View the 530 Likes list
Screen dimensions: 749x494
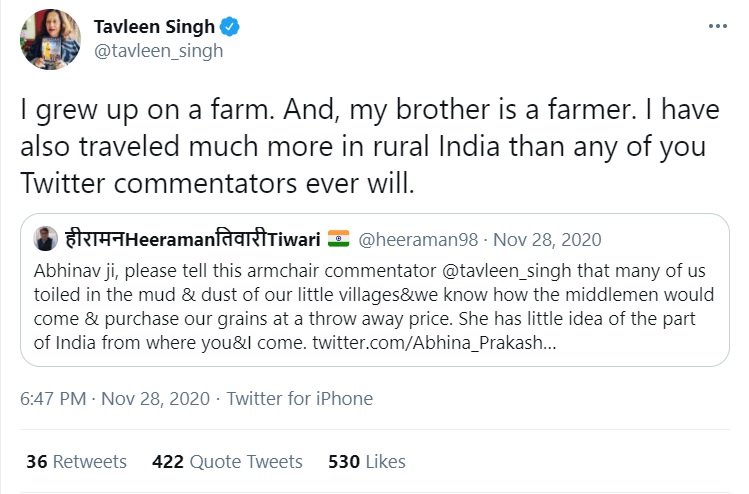click(367, 461)
